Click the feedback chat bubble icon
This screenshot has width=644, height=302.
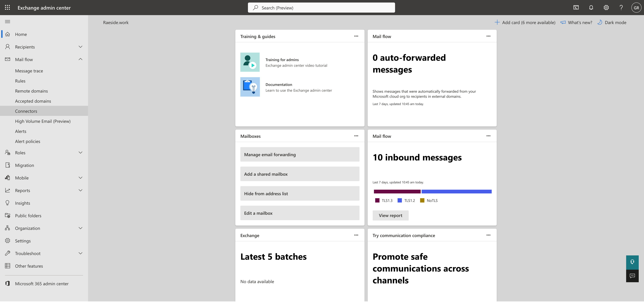632,276
